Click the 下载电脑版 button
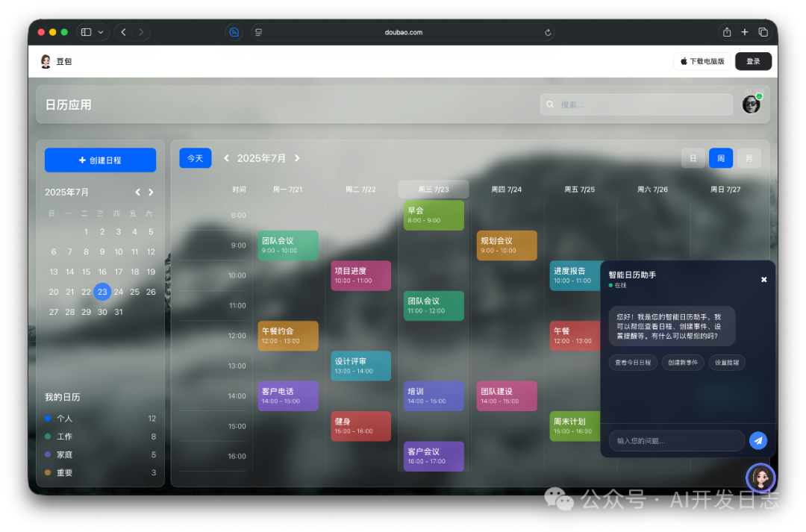 point(702,61)
